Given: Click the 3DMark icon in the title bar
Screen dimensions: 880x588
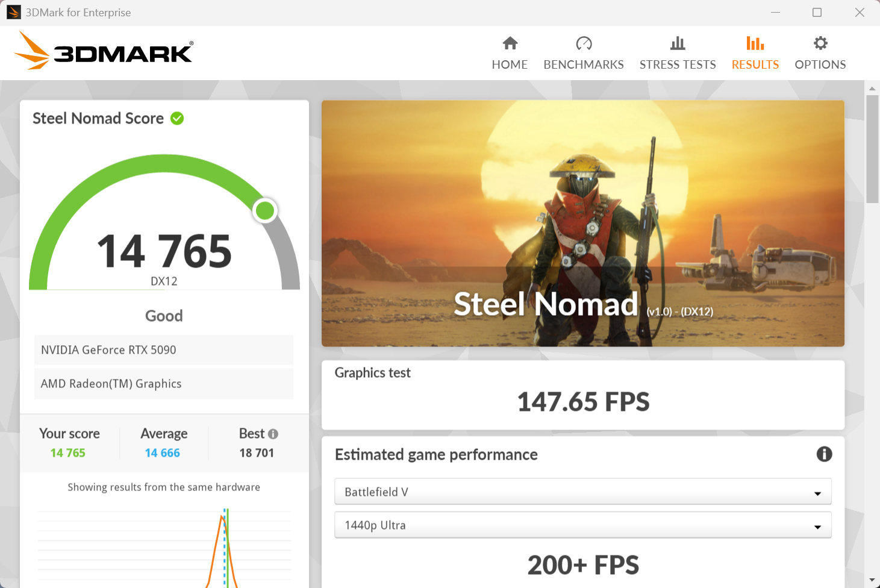Looking at the screenshot, I should [x=13, y=12].
